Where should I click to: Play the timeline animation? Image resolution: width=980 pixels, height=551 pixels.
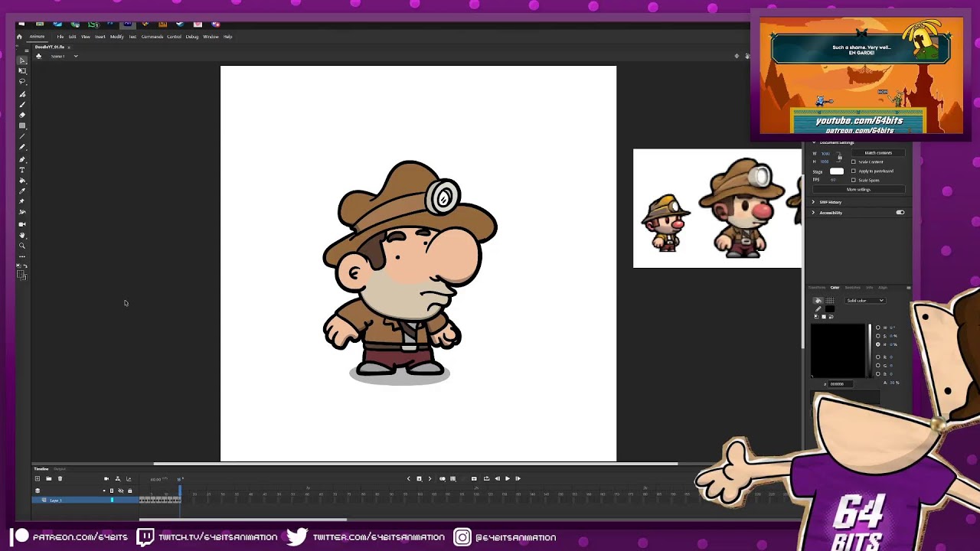[507, 479]
